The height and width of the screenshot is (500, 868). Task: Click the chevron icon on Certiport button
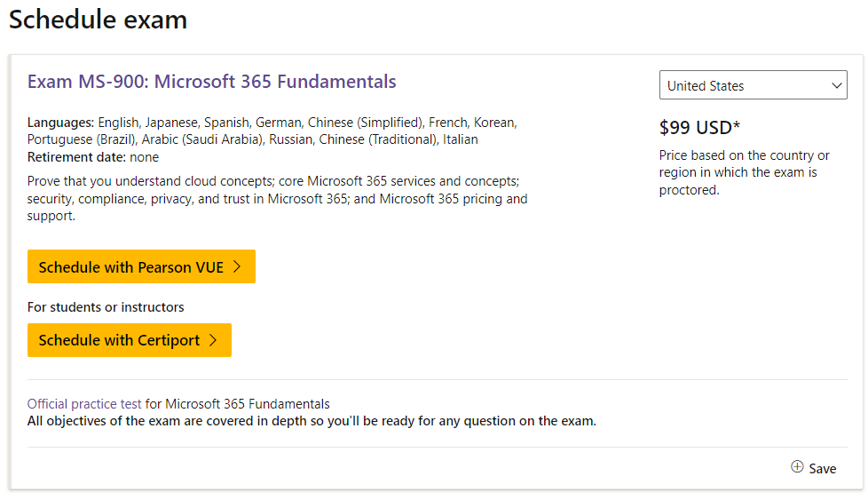coord(213,341)
